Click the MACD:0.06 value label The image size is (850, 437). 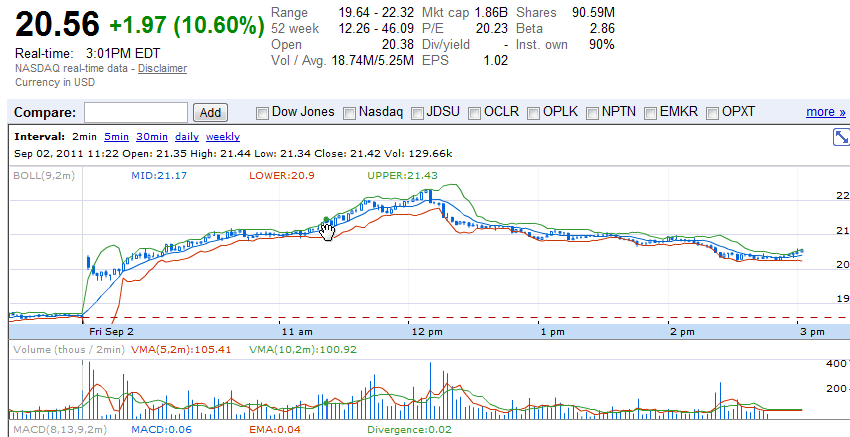click(161, 430)
